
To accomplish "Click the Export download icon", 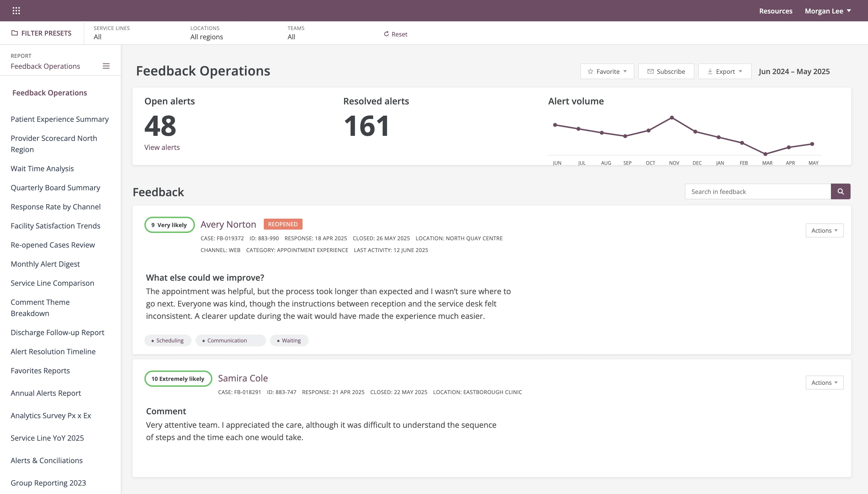I will [710, 72].
